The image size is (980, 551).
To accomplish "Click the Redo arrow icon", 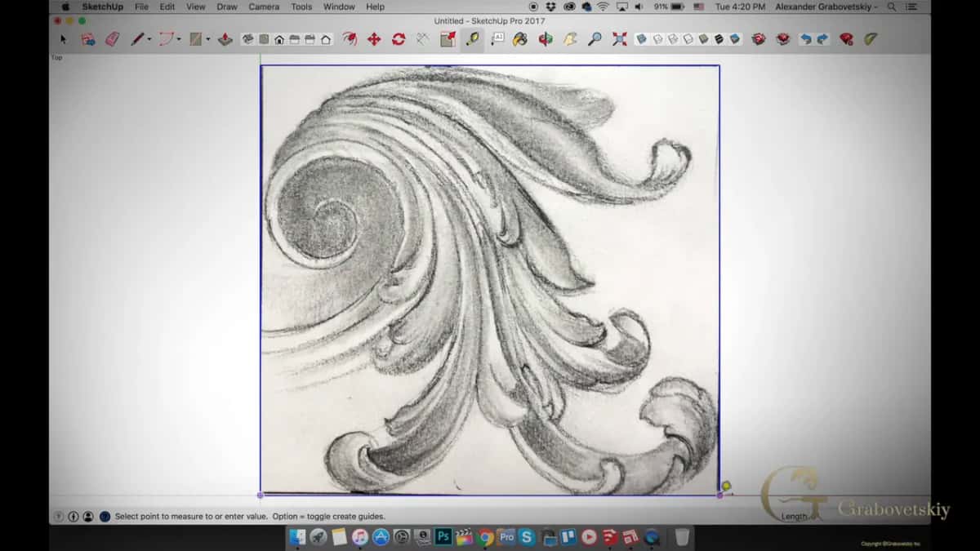I will 822,39.
